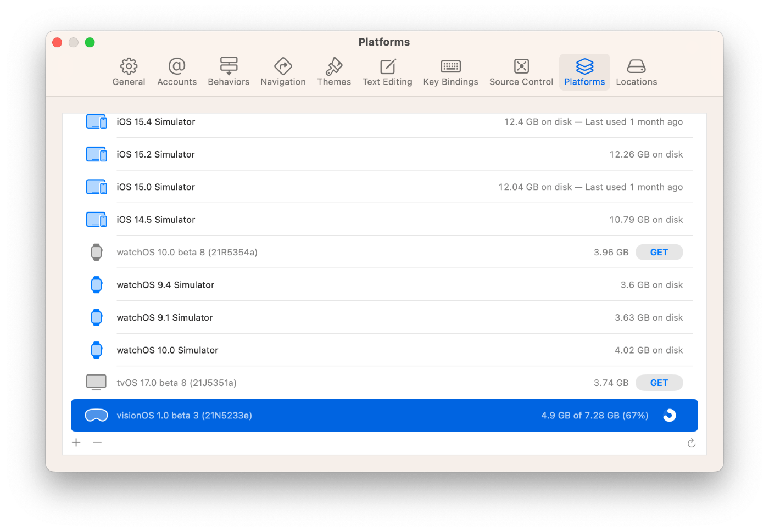This screenshot has width=769, height=532.
Task: Click the watchOS 9.1 Simulator watch icon
Action: click(x=97, y=317)
